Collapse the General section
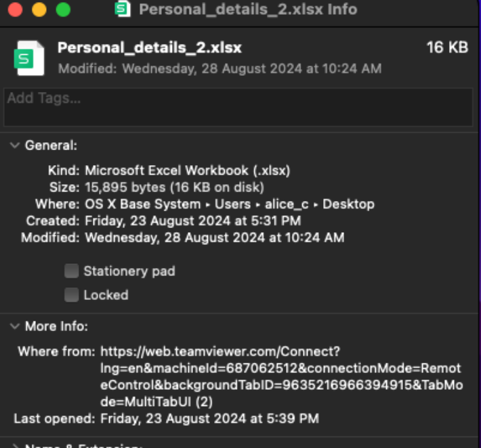Viewport: 481px width, 448px height. tap(15, 145)
